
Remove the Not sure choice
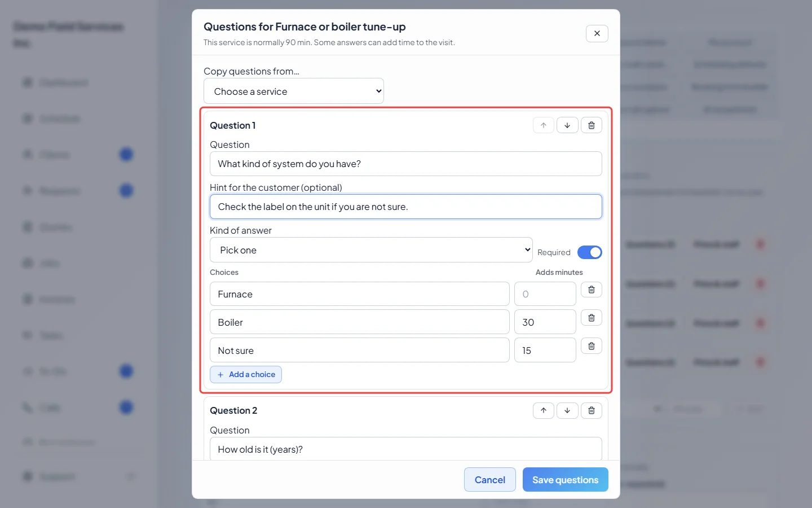[592, 346]
